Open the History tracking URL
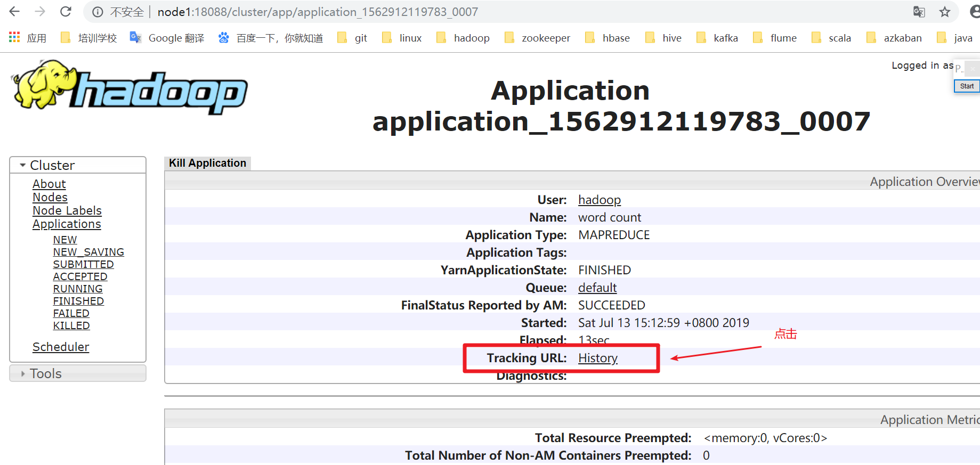 coord(598,358)
